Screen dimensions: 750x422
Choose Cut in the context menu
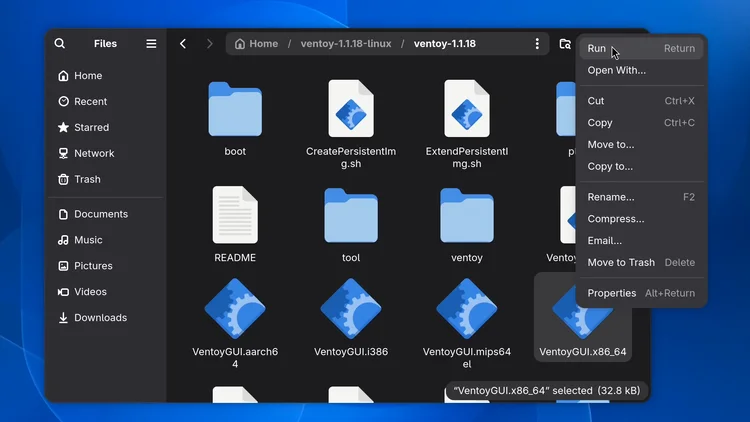point(641,101)
